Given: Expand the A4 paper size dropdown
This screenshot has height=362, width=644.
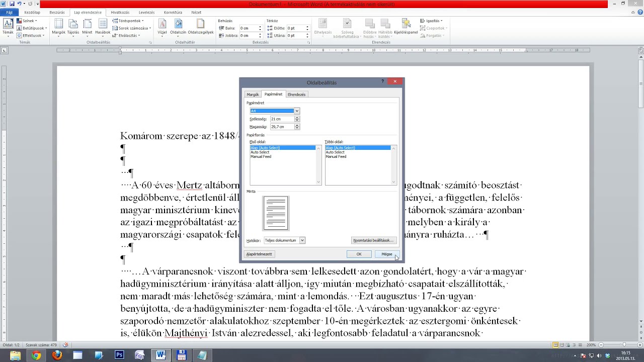Looking at the screenshot, I should (297, 111).
